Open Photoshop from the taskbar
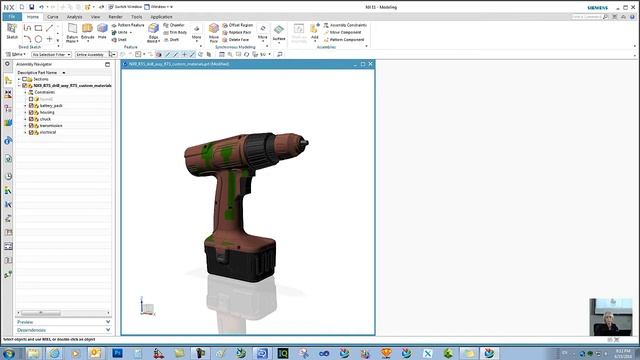Image resolution: width=640 pixels, height=360 pixels. (117, 353)
